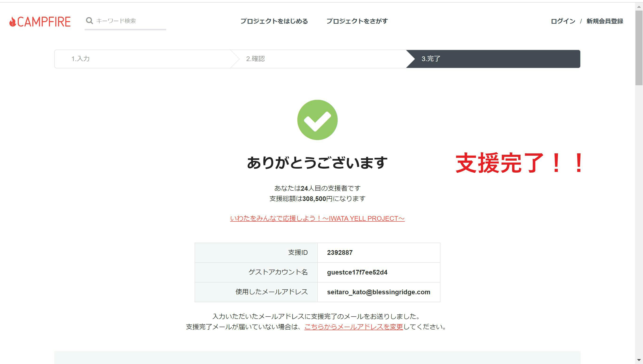Open プロジェクトをはじめる menu item
643x364 pixels.
274,21
